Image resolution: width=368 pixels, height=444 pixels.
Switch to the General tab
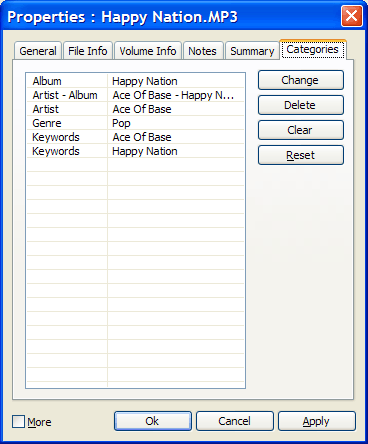[x=38, y=51]
